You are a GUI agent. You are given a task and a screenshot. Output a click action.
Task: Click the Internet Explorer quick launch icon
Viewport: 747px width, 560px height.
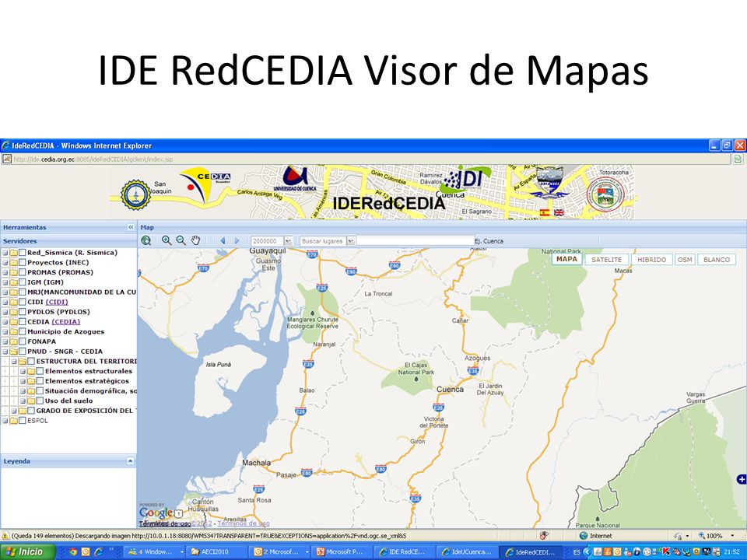pyautogui.click(x=98, y=551)
